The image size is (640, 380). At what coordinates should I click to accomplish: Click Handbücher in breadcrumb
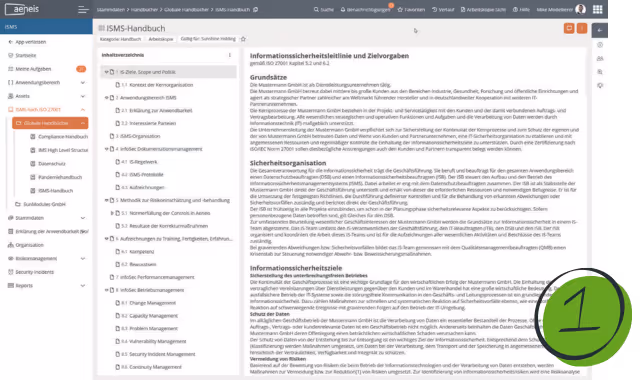(144, 9)
